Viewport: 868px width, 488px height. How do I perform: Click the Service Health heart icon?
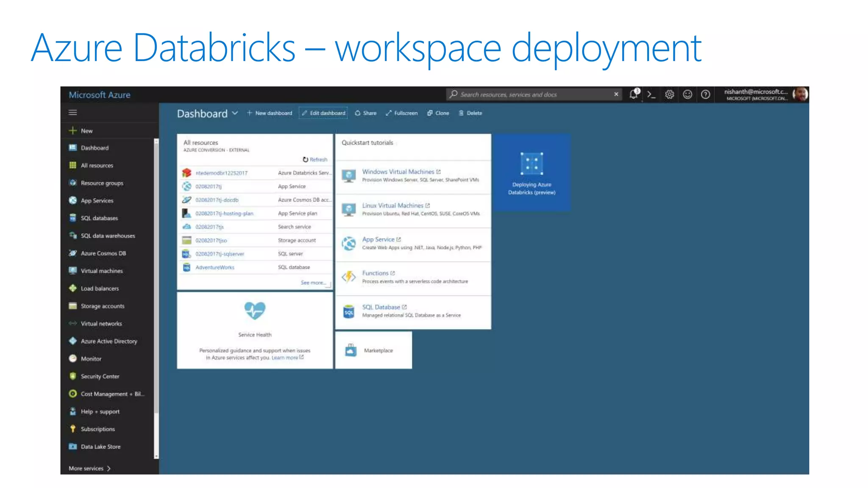pyautogui.click(x=255, y=311)
